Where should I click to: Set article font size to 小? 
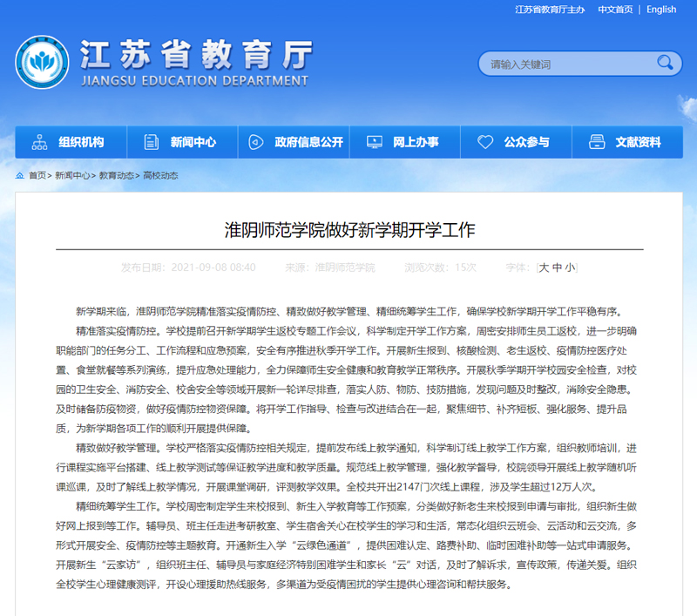(569, 267)
